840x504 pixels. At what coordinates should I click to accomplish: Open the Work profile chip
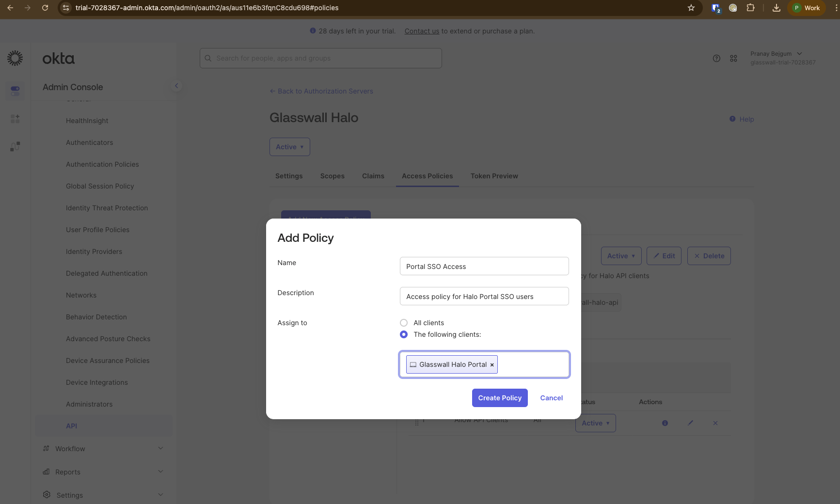(807, 8)
